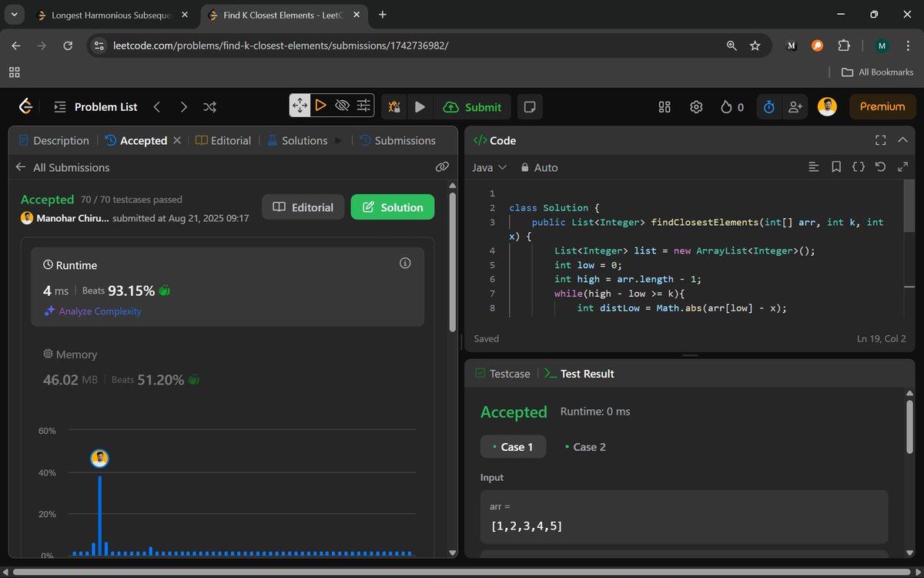The width and height of the screenshot is (924, 578).
Task: Open the layout grid icon
Action: pyautogui.click(x=665, y=107)
